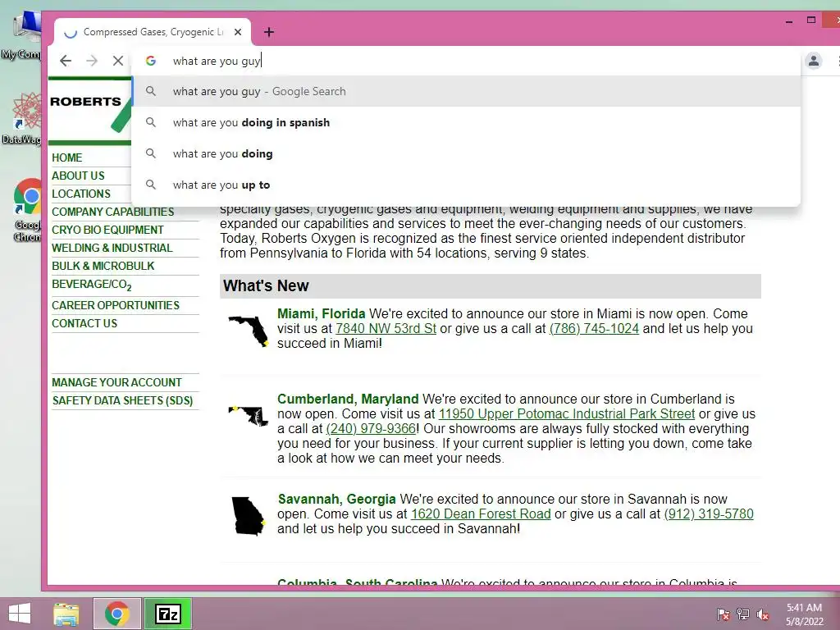
Task: Pick the 'what are you doing' suggestion
Action: tap(466, 153)
